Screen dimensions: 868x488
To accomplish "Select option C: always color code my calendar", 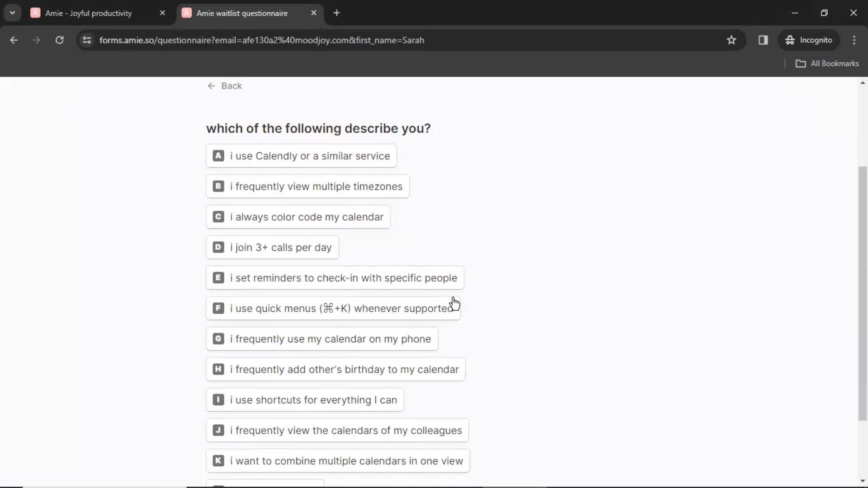I will 298,217.
